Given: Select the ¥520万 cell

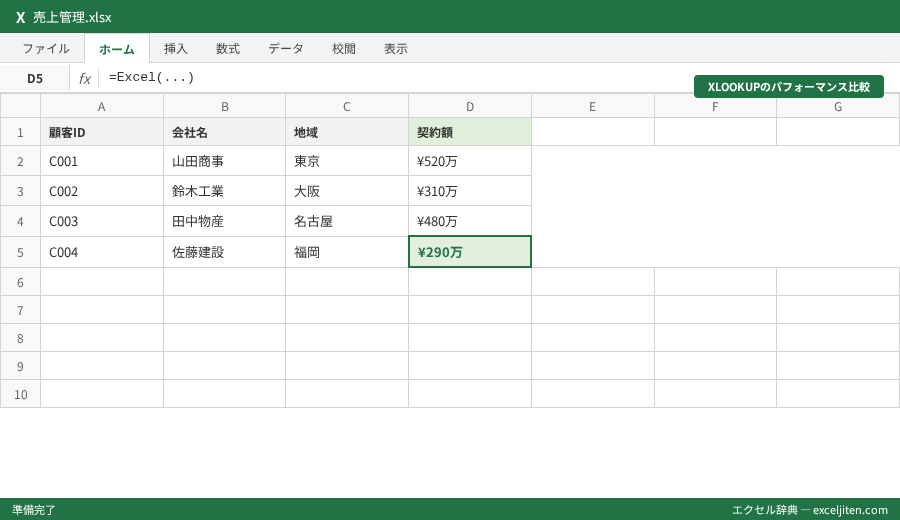Looking at the screenshot, I should (x=470, y=161).
